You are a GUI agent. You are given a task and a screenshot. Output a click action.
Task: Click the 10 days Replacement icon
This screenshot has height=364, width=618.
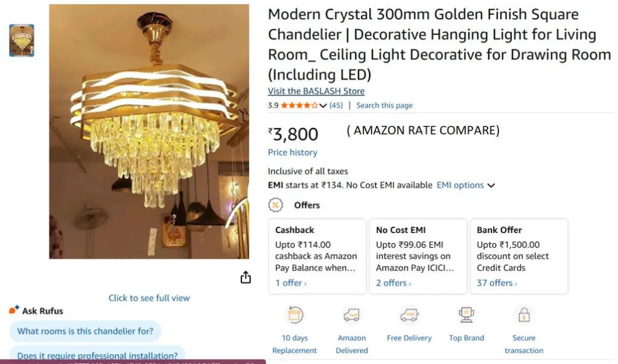295,315
